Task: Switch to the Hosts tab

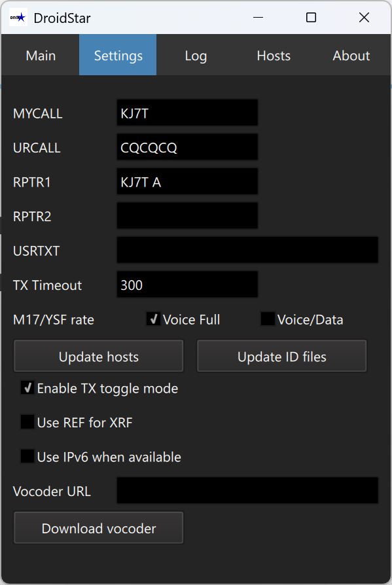Action: pos(273,56)
